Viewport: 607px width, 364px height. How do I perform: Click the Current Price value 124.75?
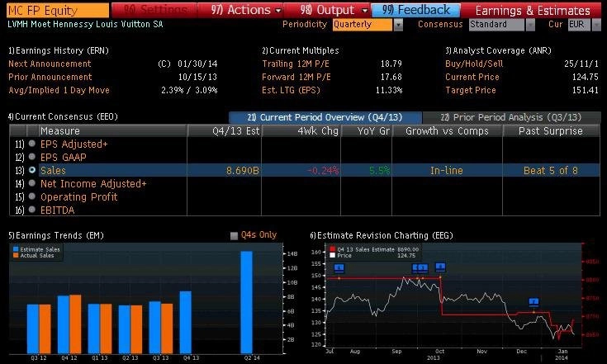click(586, 77)
